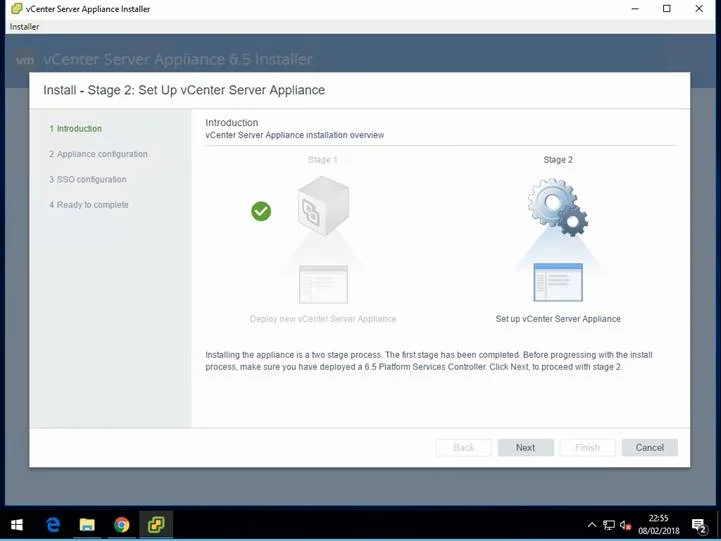The image size is (721, 541).
Task: Open the taskbar clock and date
Action: (x=658, y=524)
